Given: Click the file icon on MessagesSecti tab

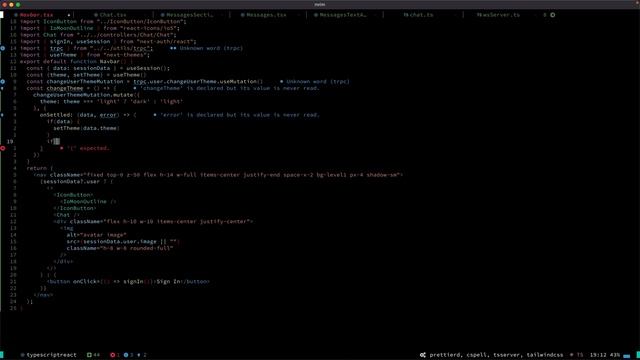Looking at the screenshot, I should [162, 15].
